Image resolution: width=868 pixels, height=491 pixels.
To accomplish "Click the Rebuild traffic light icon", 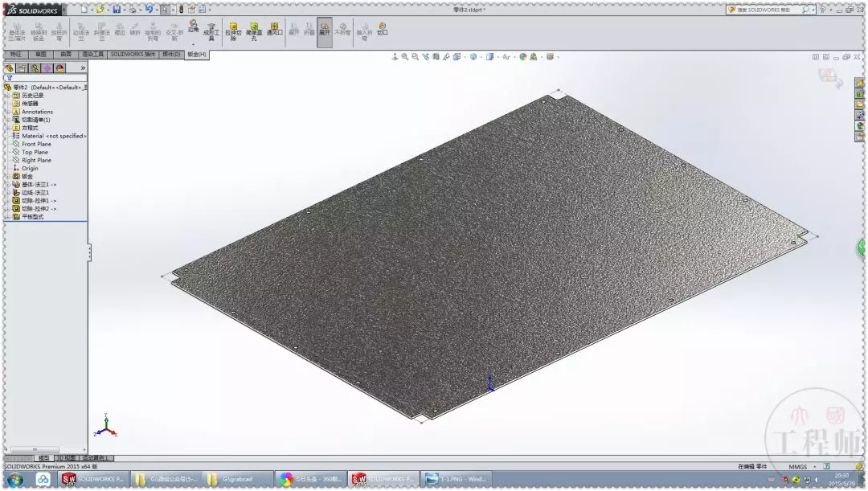I will coord(181,10).
